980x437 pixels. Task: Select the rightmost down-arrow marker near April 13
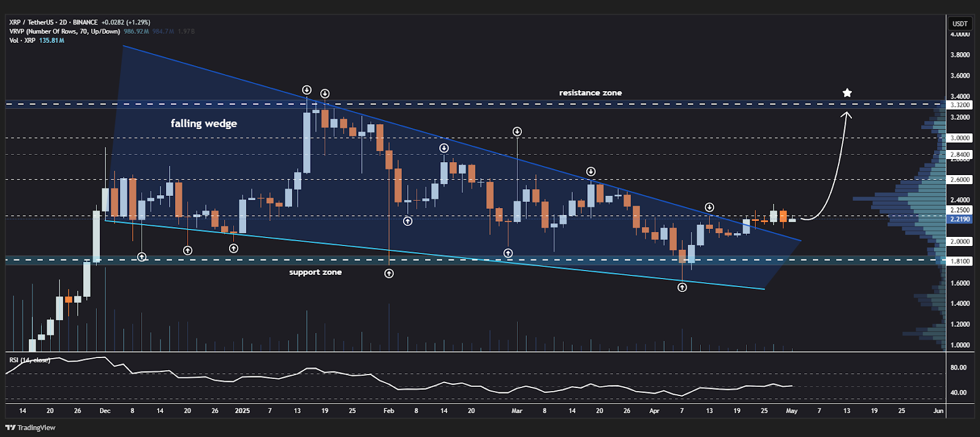(x=709, y=207)
